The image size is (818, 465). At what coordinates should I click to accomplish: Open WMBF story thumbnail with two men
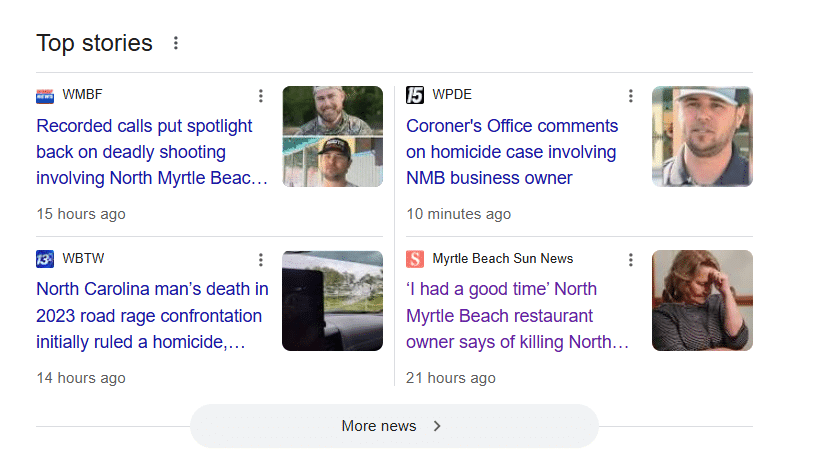[333, 136]
